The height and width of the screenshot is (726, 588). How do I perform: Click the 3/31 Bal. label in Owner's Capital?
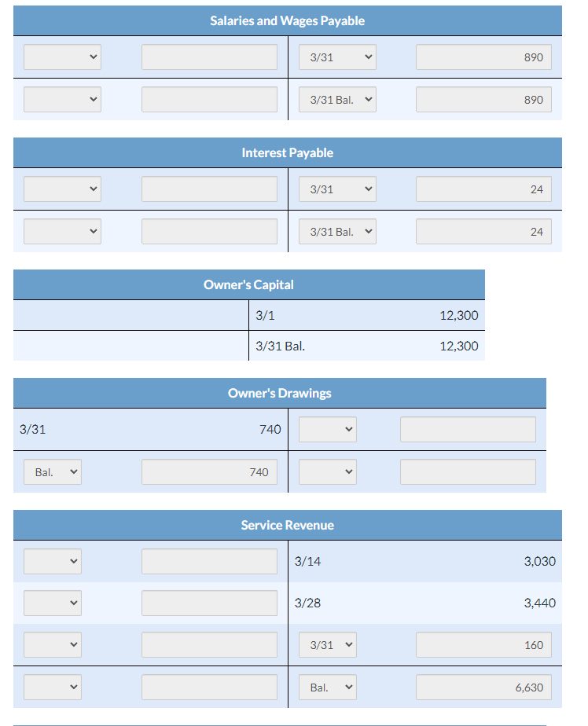coord(281,346)
